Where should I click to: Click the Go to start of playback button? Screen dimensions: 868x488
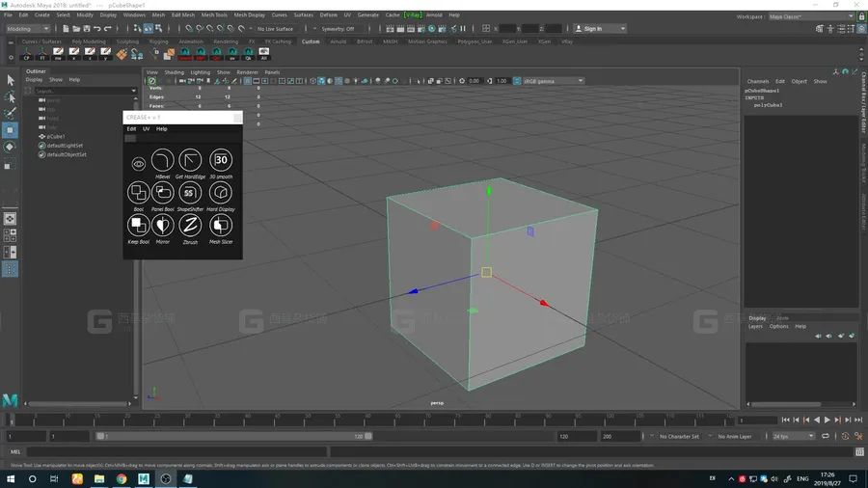785,420
